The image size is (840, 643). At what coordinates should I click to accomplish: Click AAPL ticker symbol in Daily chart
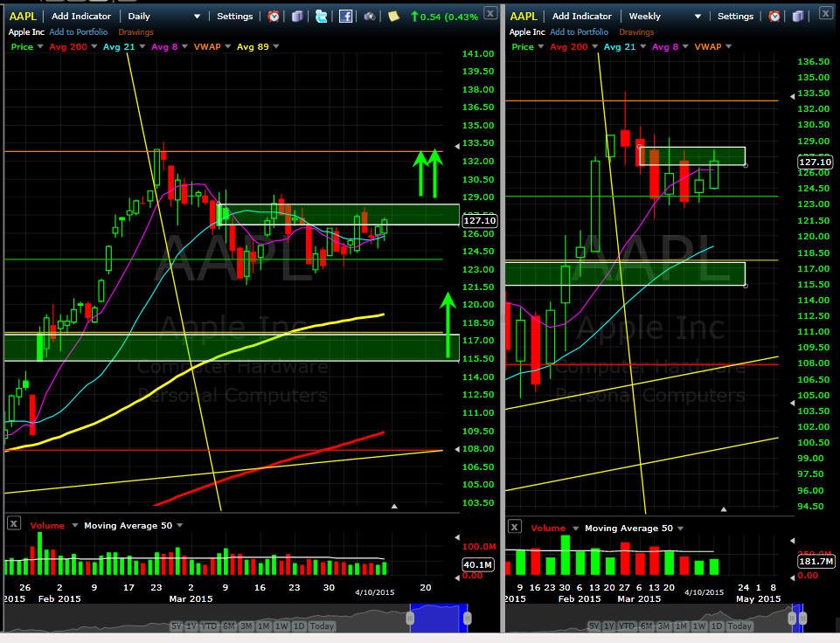tap(23, 16)
